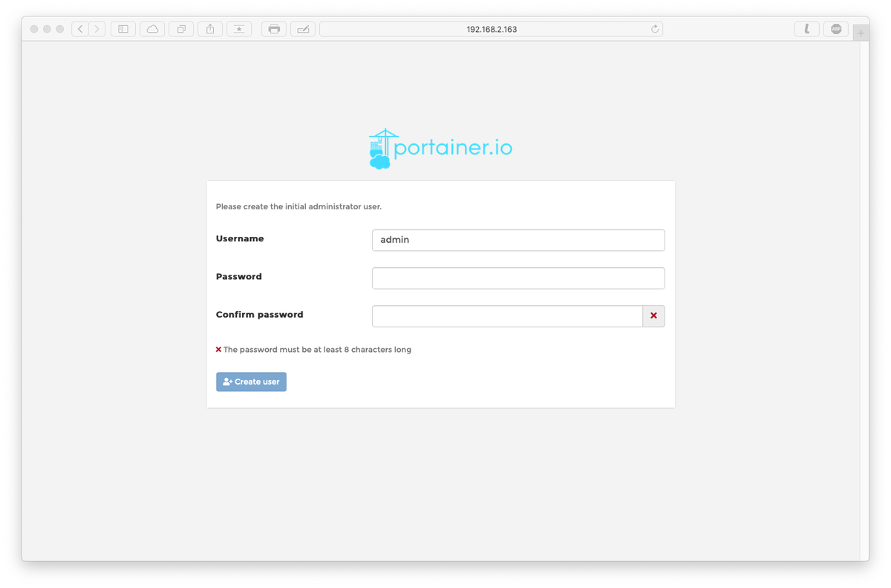Click 'Please create the initial administrator user' text

pos(298,206)
